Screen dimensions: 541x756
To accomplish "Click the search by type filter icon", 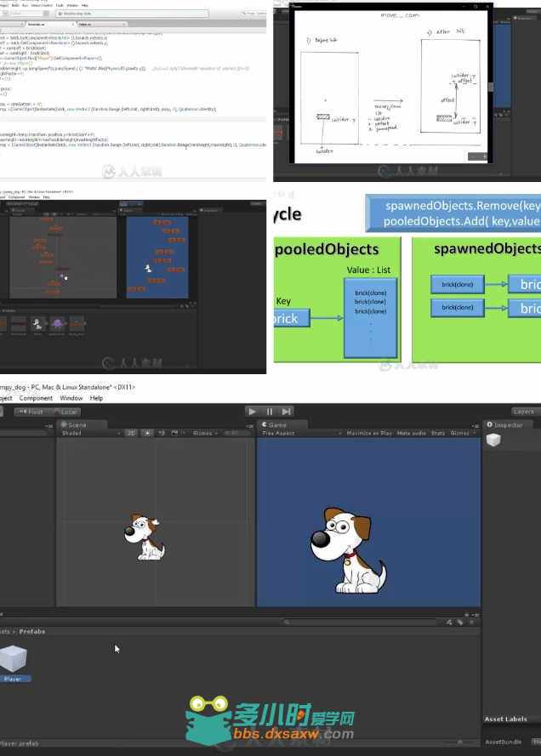I will (x=449, y=622).
